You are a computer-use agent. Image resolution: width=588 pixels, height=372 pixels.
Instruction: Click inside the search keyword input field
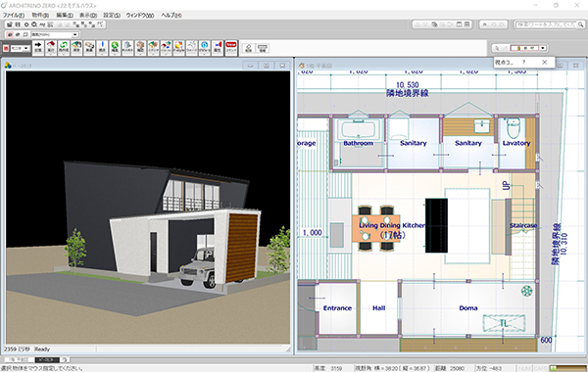pyautogui.click(x=547, y=24)
